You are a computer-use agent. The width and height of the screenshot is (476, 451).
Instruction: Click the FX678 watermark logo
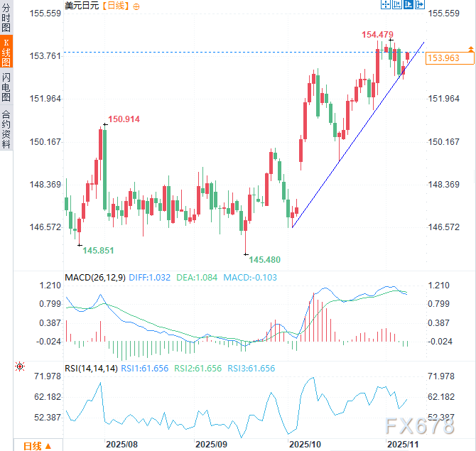click(x=419, y=425)
